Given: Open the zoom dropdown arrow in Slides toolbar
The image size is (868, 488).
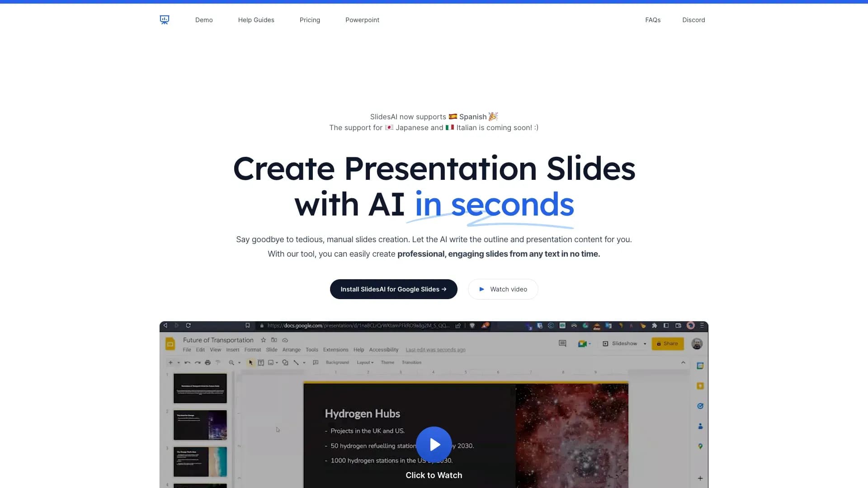Looking at the screenshot, I should (240, 363).
